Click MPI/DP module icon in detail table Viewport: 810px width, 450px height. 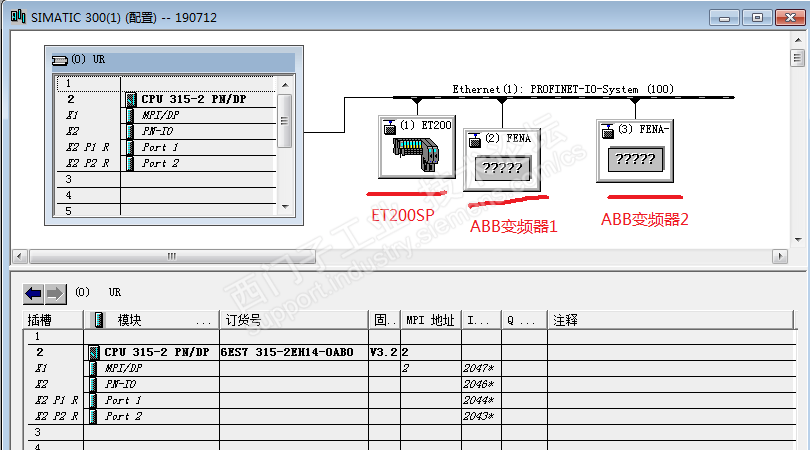click(x=93, y=368)
